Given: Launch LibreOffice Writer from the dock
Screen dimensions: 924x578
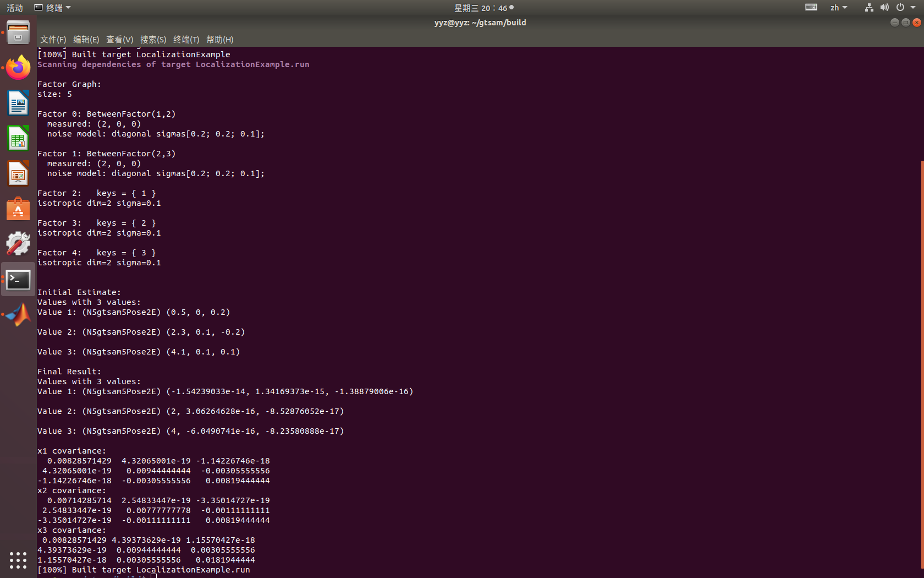Looking at the screenshot, I should click(x=18, y=103).
